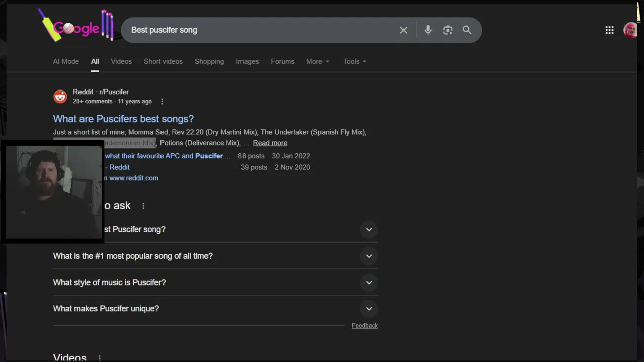This screenshot has height=362, width=644.
Task: Open Google Lens image search icon
Action: pyautogui.click(x=448, y=30)
